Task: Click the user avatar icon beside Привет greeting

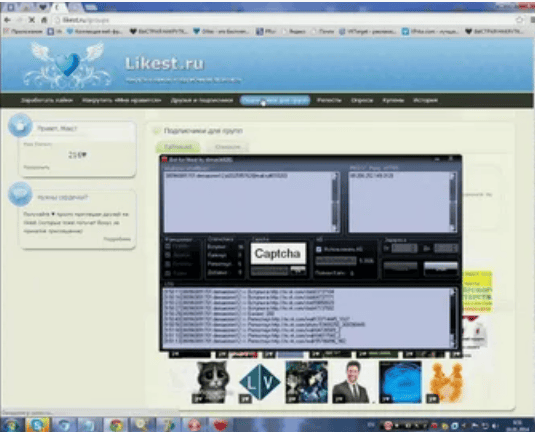Action: (20, 126)
